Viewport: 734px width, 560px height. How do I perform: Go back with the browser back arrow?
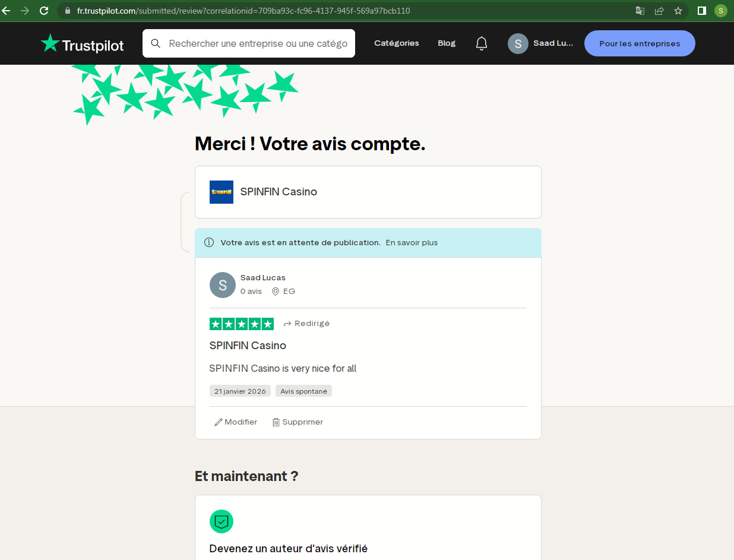pyautogui.click(x=7, y=11)
